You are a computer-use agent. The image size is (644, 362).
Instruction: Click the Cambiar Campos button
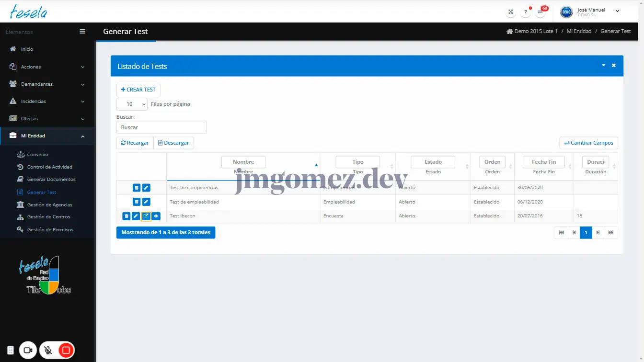588,143
